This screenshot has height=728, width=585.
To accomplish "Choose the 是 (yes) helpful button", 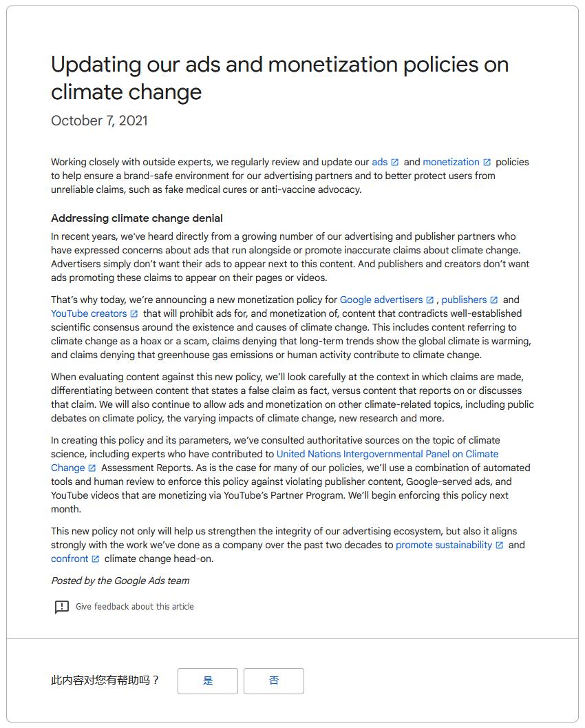I will 208,681.
